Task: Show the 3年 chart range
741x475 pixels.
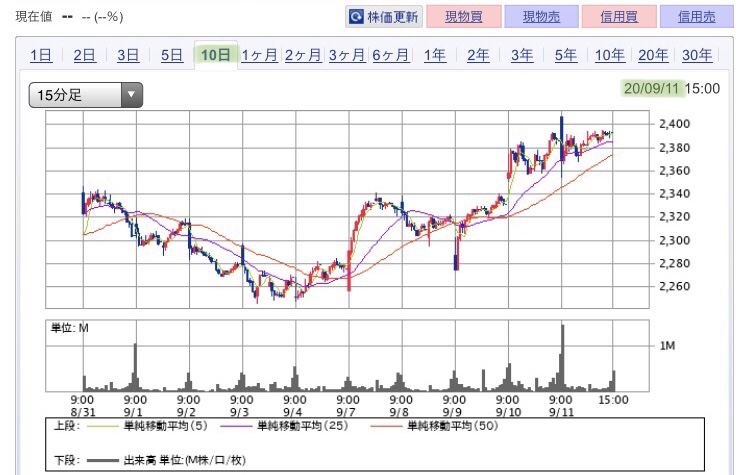Action: click(522, 55)
